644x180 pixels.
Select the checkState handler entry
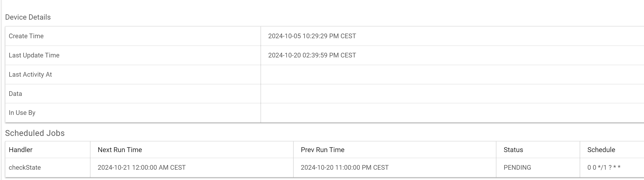pyautogui.click(x=25, y=167)
